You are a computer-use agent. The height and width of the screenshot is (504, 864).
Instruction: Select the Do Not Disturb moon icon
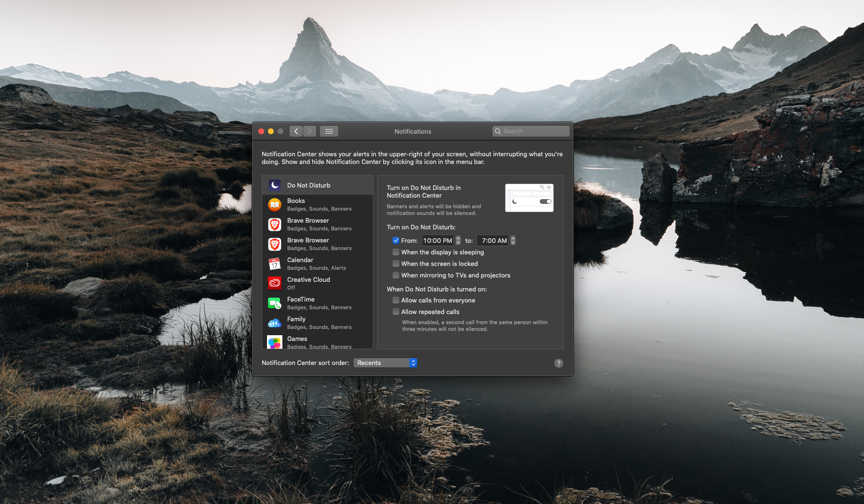[x=275, y=185]
